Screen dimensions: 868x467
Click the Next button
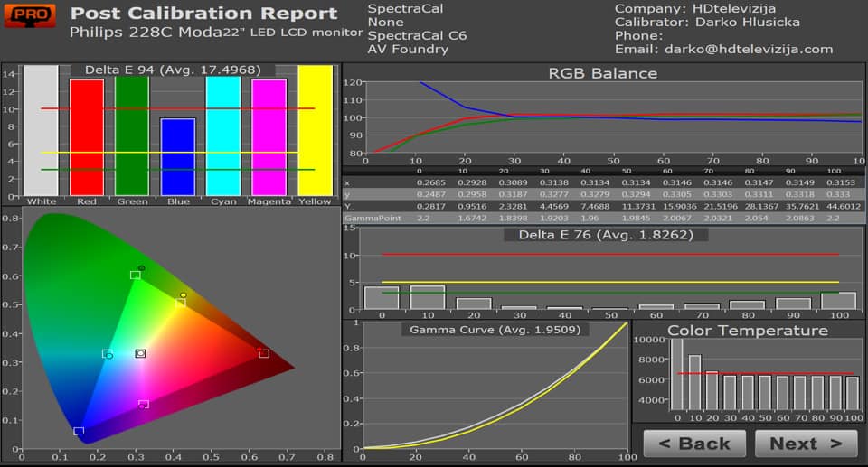pos(806,444)
